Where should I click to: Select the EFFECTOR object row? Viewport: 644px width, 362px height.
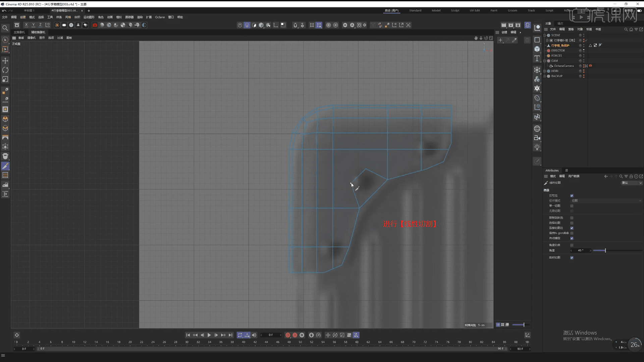(x=558, y=51)
